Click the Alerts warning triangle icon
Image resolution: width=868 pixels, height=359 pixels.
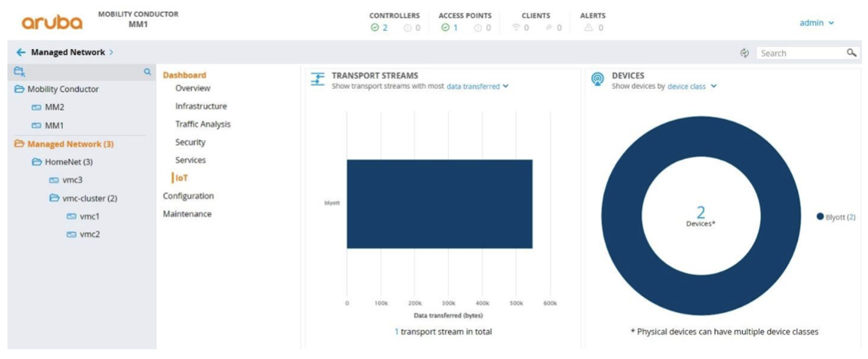tap(588, 28)
